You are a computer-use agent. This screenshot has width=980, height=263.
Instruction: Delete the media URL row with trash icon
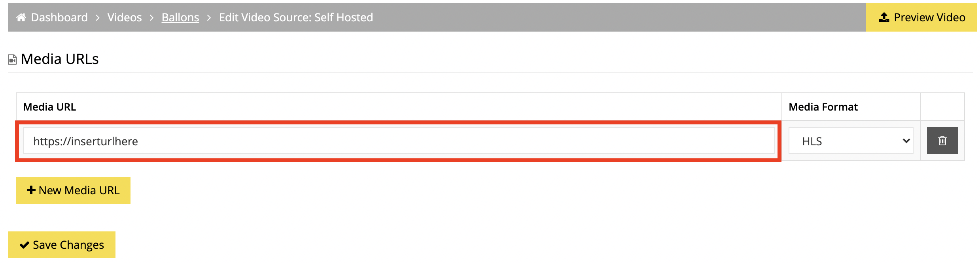tap(942, 141)
